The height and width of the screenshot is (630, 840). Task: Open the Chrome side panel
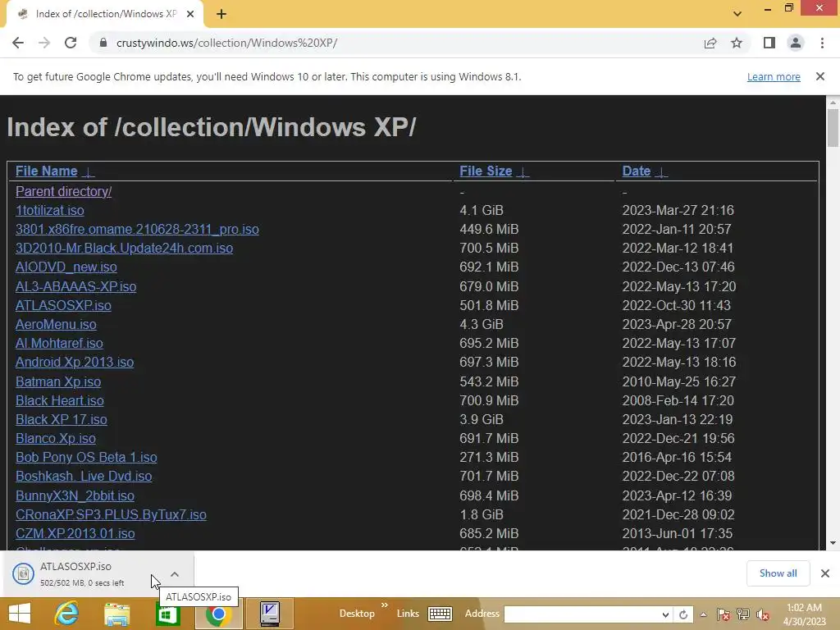tap(769, 43)
